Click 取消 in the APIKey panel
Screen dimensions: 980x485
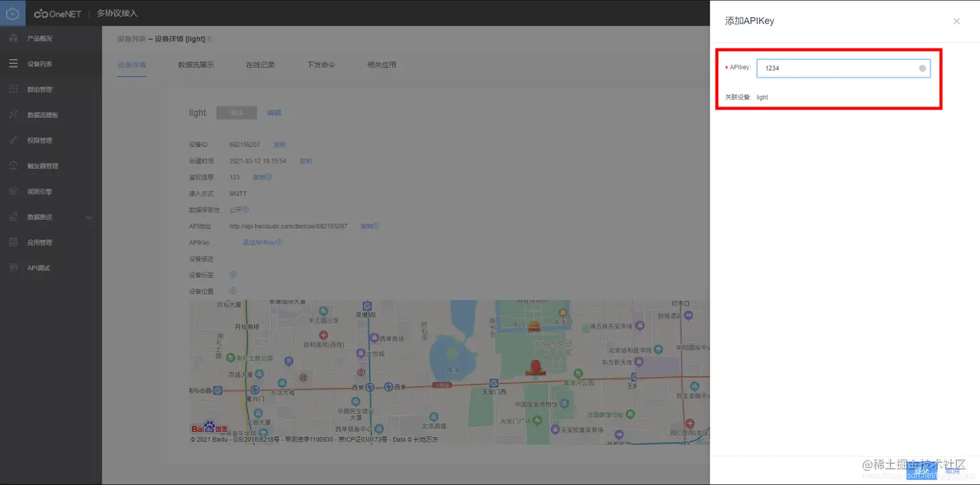pos(953,471)
